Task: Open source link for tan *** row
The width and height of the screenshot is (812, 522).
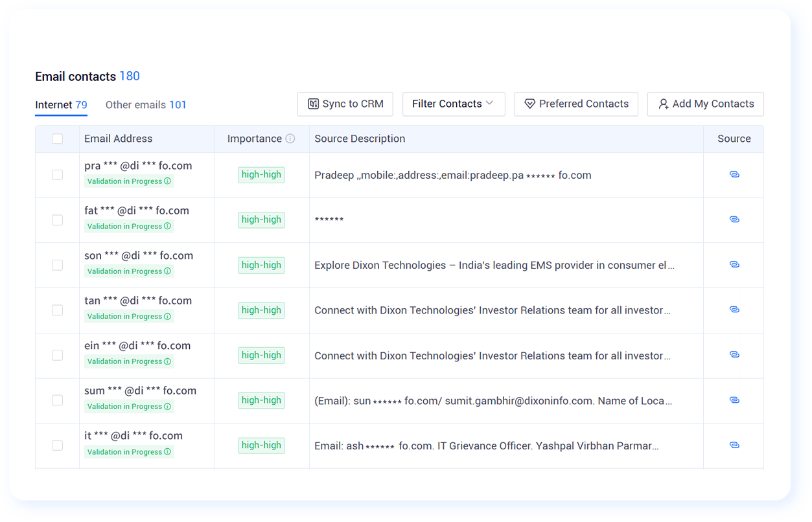Action: pos(734,310)
